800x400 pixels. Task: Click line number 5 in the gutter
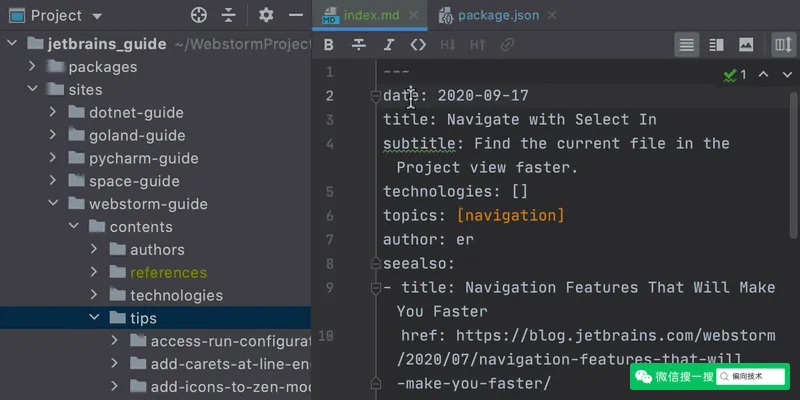point(330,191)
